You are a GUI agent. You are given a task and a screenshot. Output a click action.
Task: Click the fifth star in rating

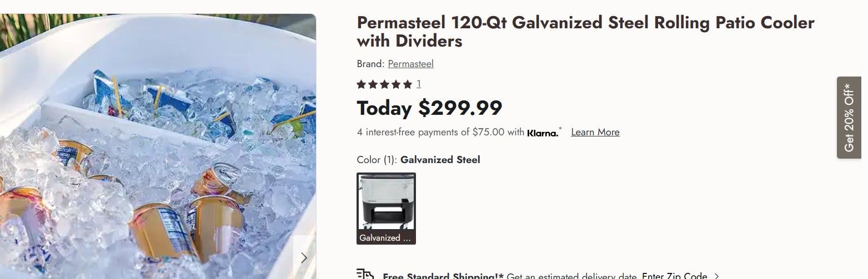tap(408, 84)
